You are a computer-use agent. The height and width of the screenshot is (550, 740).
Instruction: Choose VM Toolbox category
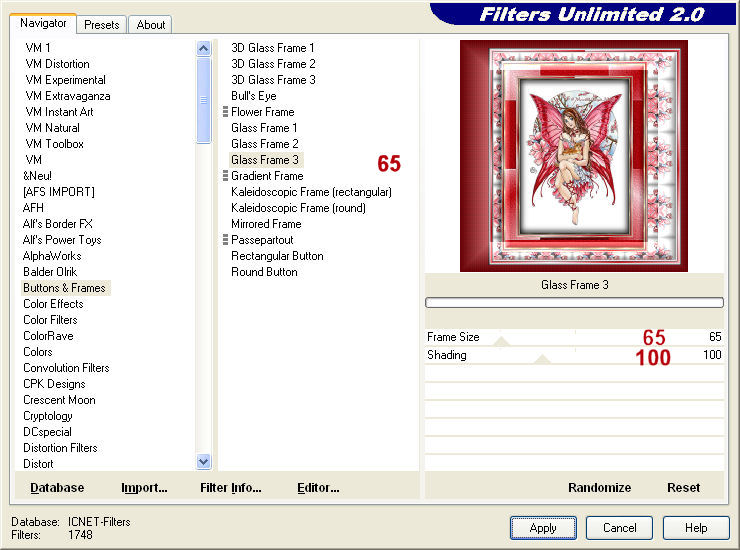[x=54, y=144]
